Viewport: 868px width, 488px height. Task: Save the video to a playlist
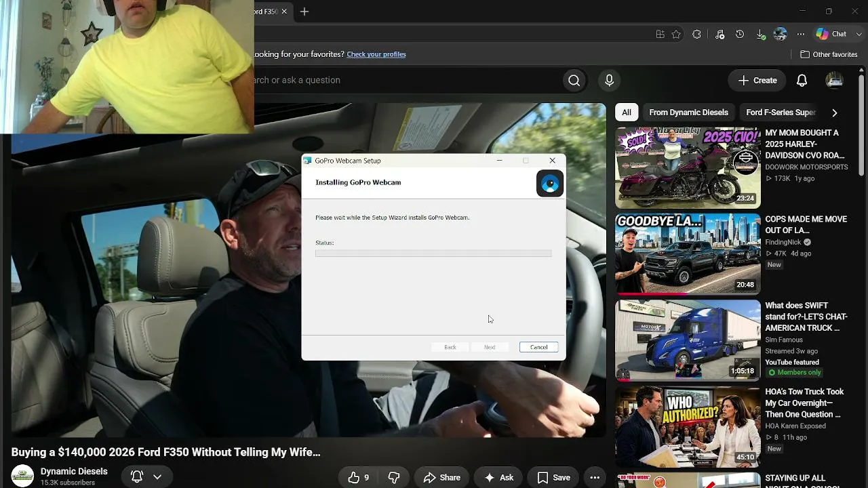[x=553, y=478]
